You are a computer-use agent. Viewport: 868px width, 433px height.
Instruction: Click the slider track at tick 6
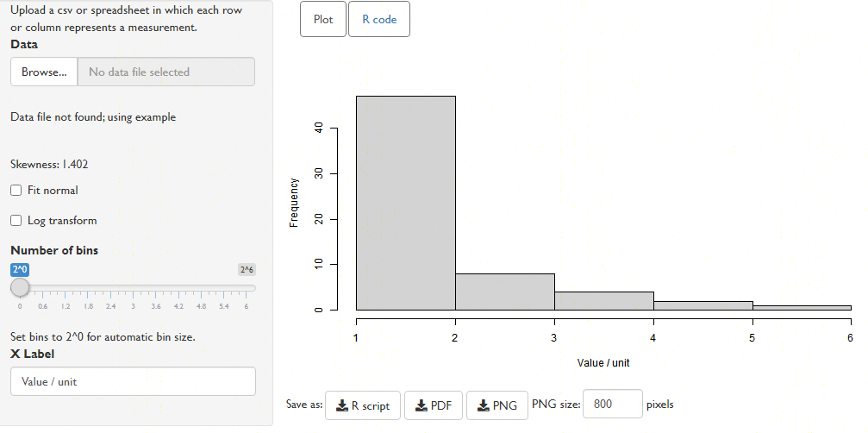click(247, 288)
